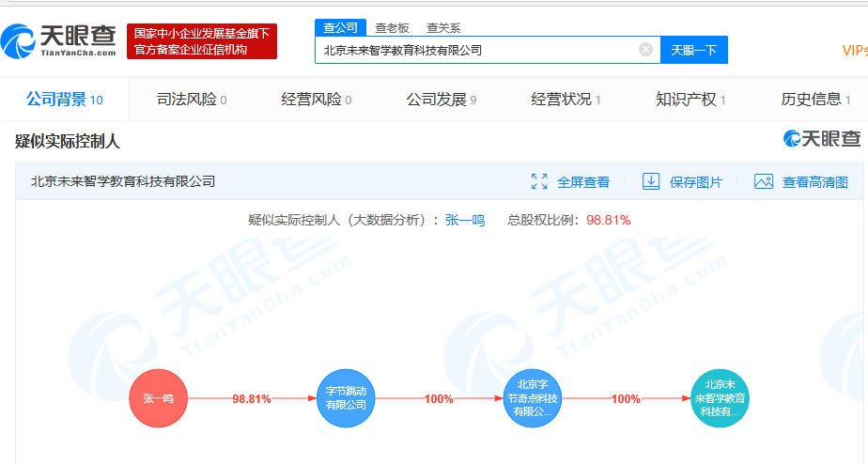Image resolution: width=868 pixels, height=465 pixels.
Task: Click the HD image picture icon
Action: click(x=764, y=181)
